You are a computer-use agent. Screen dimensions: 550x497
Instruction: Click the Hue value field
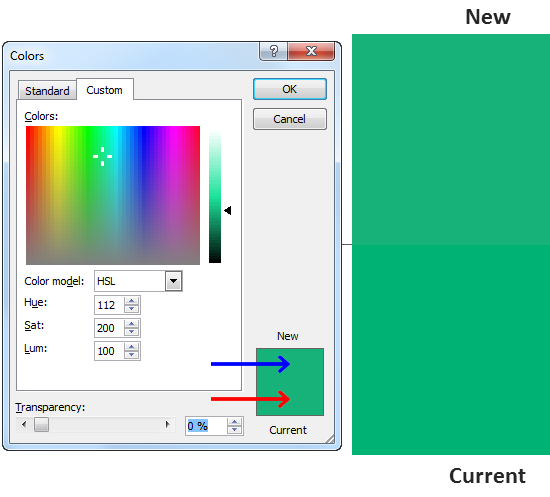pyautogui.click(x=109, y=305)
